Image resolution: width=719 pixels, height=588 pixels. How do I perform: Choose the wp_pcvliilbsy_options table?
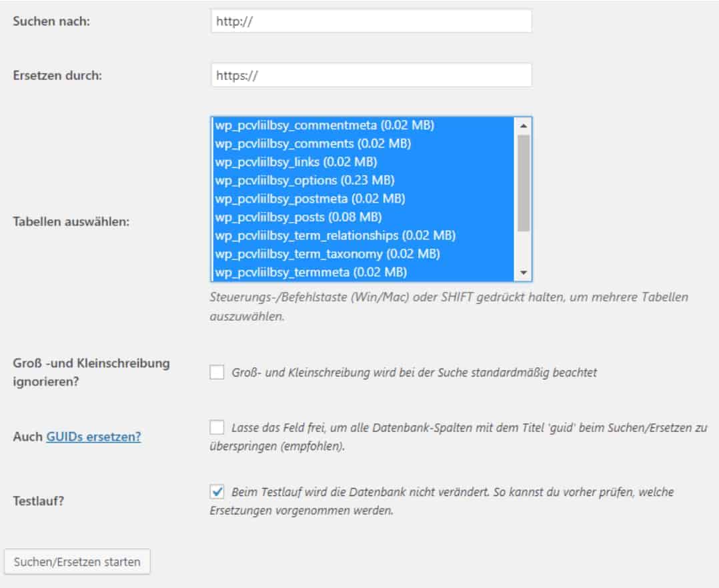[x=304, y=180]
